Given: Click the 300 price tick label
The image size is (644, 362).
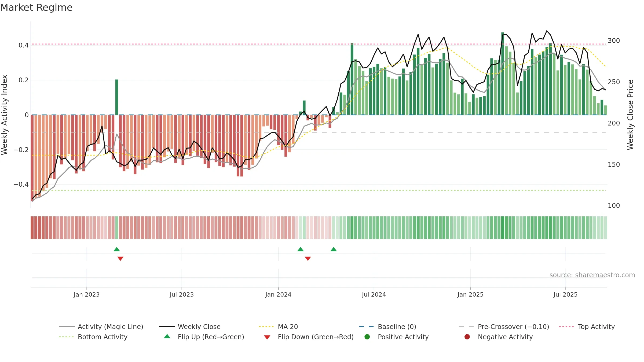Looking at the screenshot, I should (614, 41).
